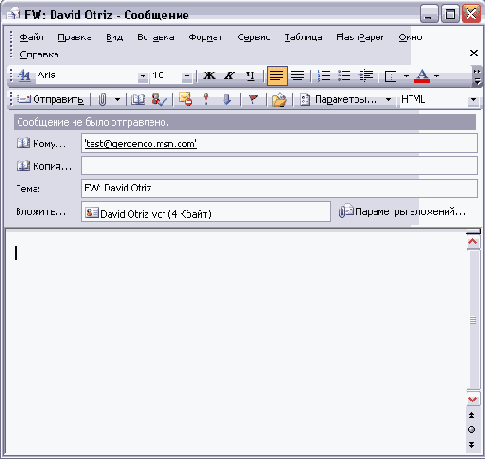Expand the HTML message format dropdown
This screenshot has height=459, width=485.
click(x=473, y=100)
